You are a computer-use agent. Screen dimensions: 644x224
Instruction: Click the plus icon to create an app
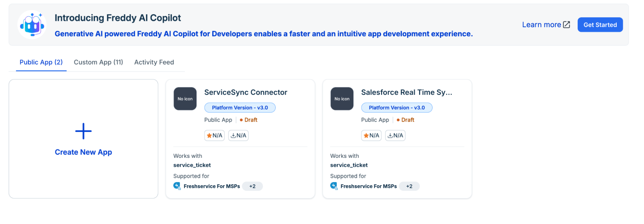coord(83,131)
